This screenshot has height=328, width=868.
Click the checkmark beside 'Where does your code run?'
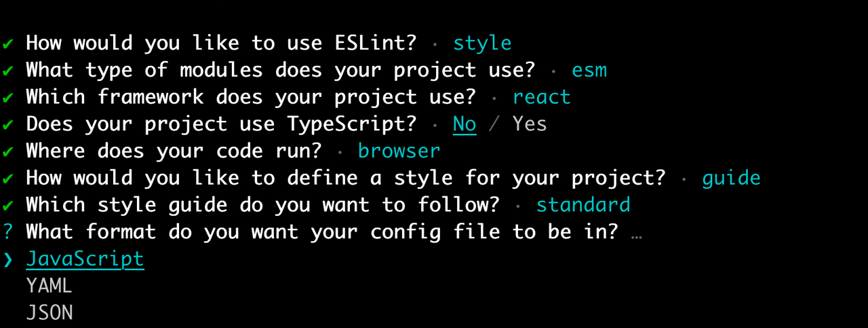click(8, 151)
